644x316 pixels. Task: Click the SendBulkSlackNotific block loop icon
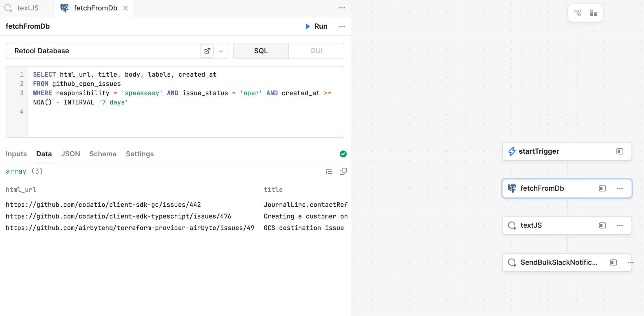512,262
